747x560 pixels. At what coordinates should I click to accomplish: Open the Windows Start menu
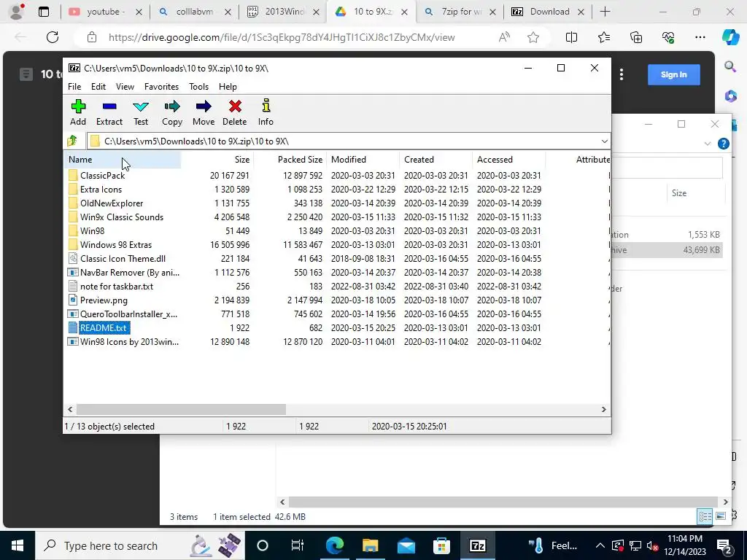click(18, 545)
